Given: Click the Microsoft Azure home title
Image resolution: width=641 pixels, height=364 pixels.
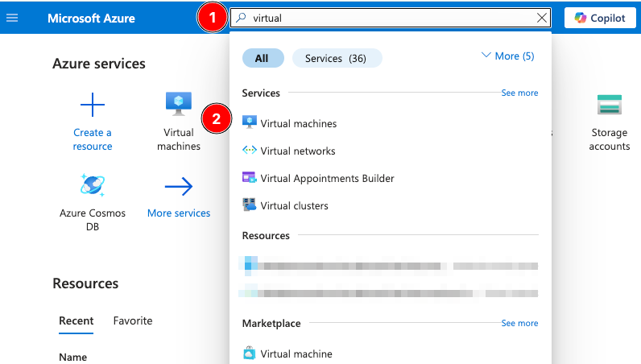Looking at the screenshot, I should click(x=91, y=19).
